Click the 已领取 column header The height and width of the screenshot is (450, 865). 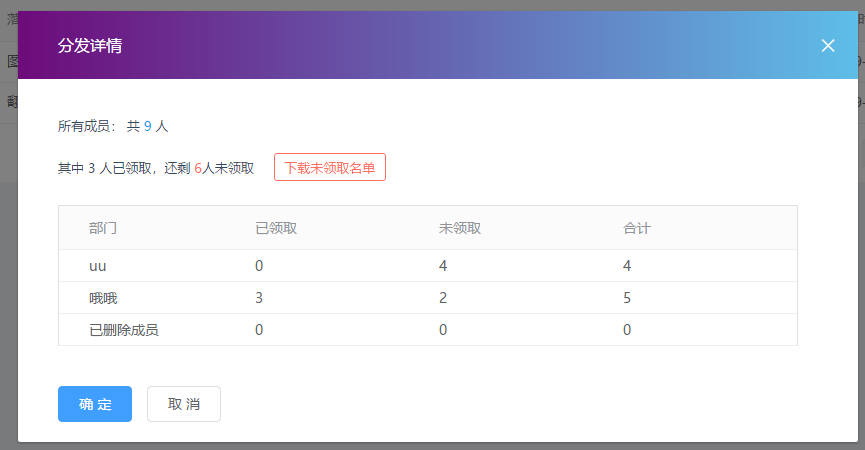click(276, 228)
